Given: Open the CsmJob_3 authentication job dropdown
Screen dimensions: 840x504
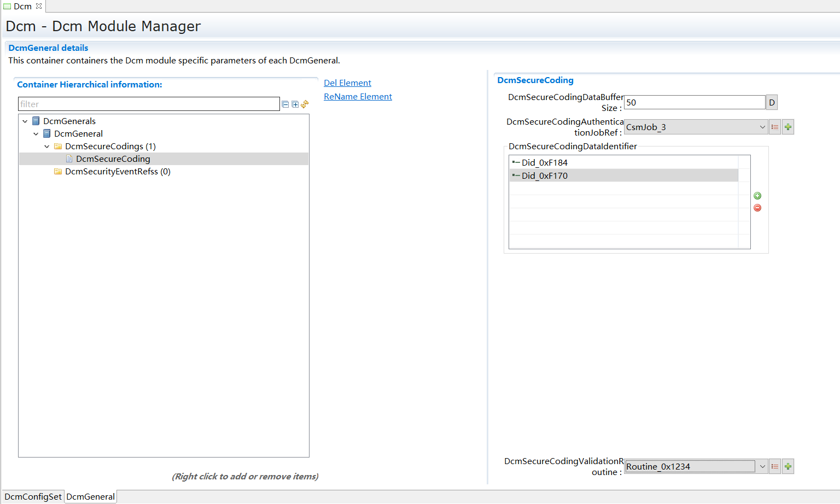Looking at the screenshot, I should click(762, 127).
